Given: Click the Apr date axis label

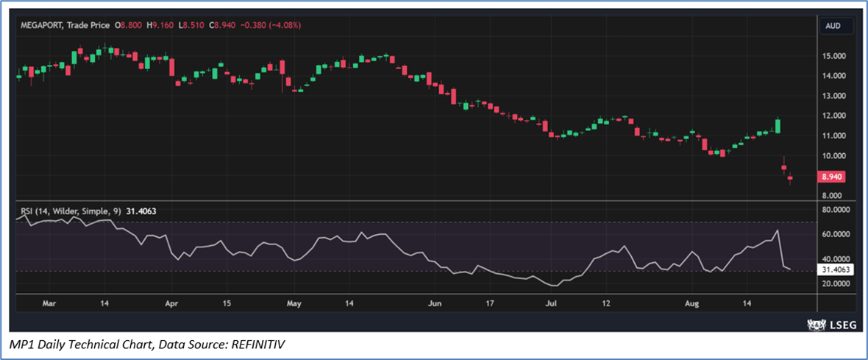Looking at the screenshot, I should 172,303.
